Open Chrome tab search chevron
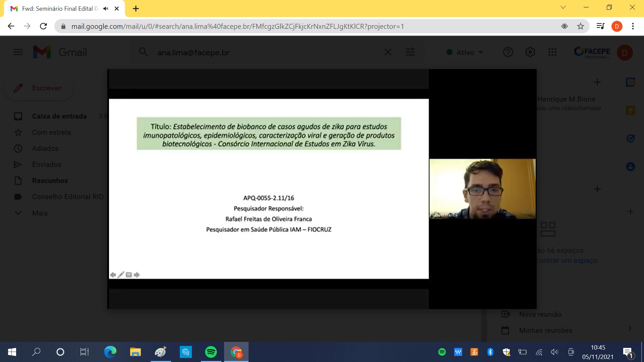The height and width of the screenshot is (362, 644). coord(563,7)
